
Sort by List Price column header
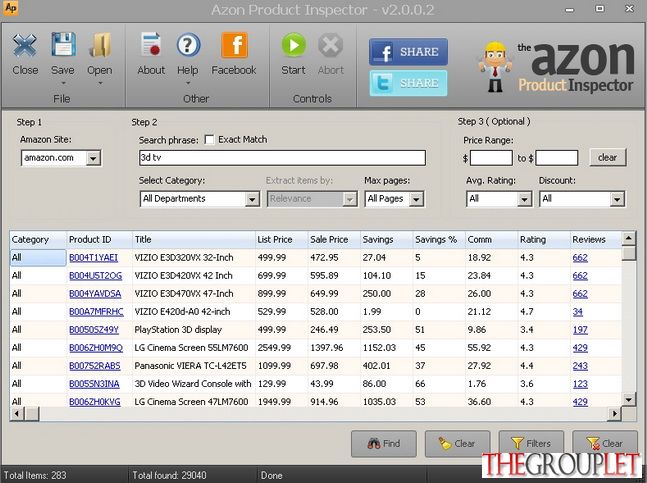click(281, 240)
